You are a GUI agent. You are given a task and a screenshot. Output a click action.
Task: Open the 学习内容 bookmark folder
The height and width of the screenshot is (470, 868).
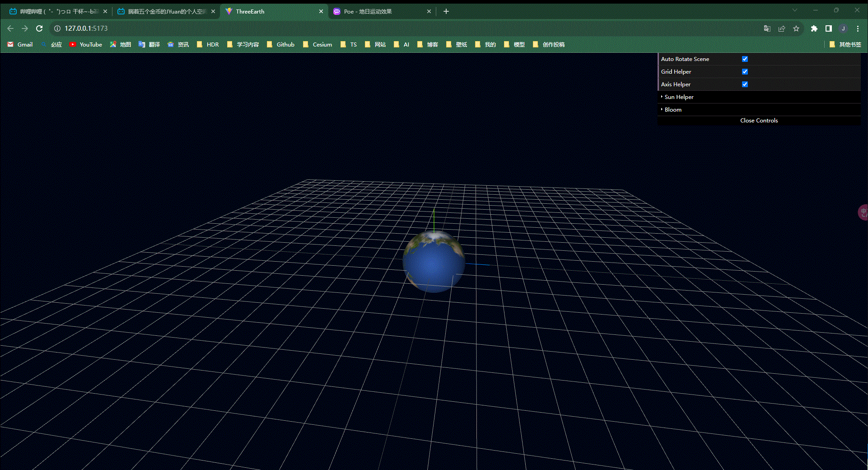tap(243, 44)
